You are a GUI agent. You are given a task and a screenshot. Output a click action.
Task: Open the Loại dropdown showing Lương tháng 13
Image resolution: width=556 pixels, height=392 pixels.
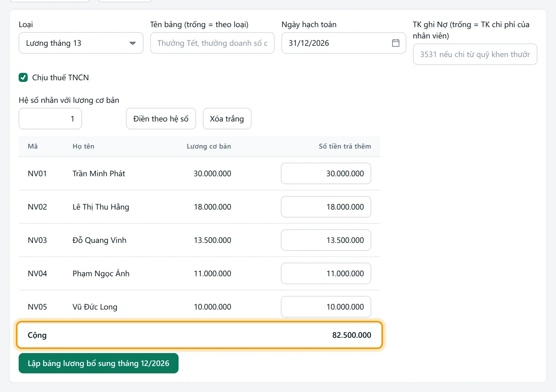pyautogui.click(x=81, y=43)
